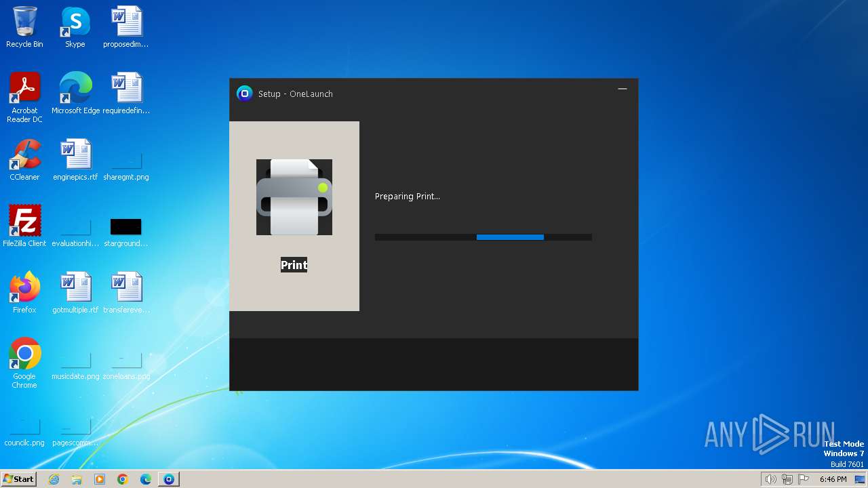This screenshot has width=868, height=488.
Task: Launch the Skype desktop shortcut
Action: point(75,27)
